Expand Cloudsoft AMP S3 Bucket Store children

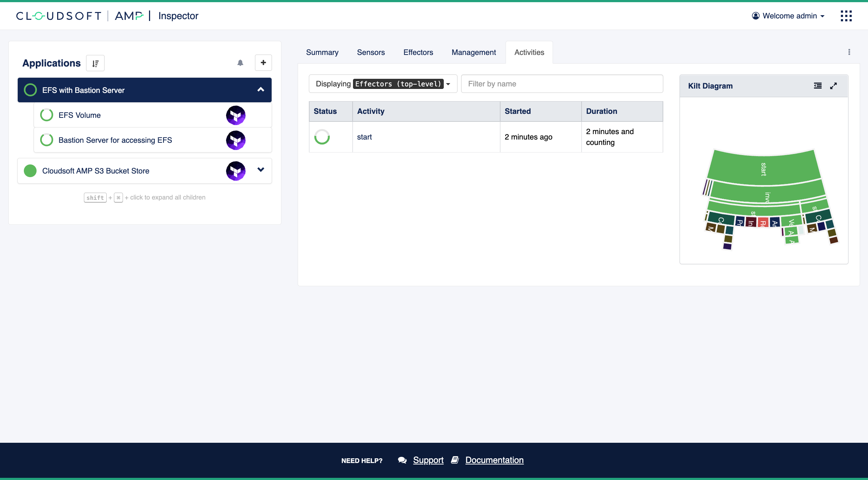(261, 170)
